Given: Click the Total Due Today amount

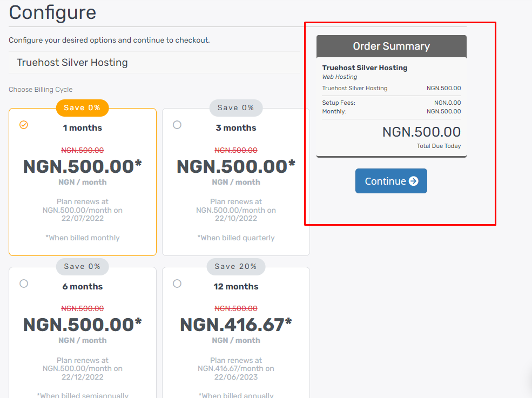Looking at the screenshot, I should coord(421,132).
